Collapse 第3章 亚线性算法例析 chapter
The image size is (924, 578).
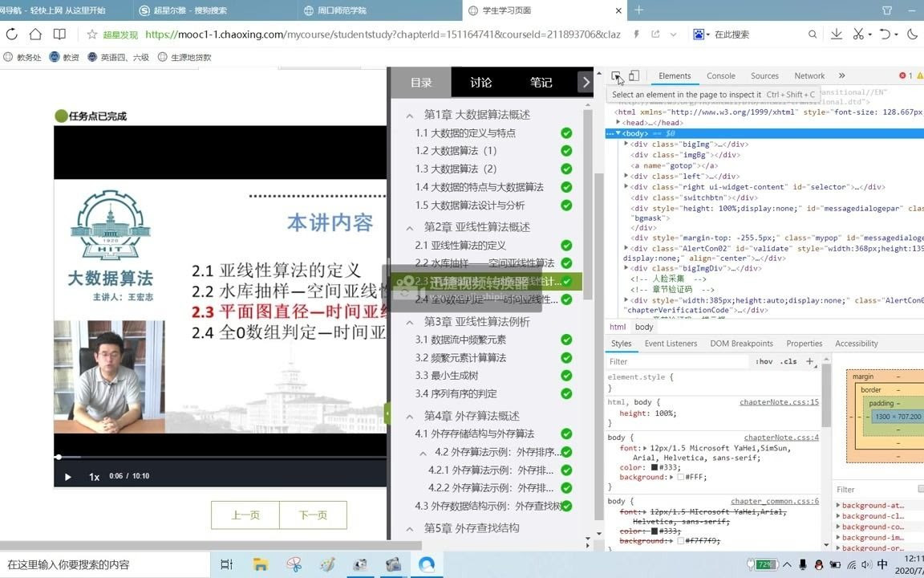pos(410,323)
